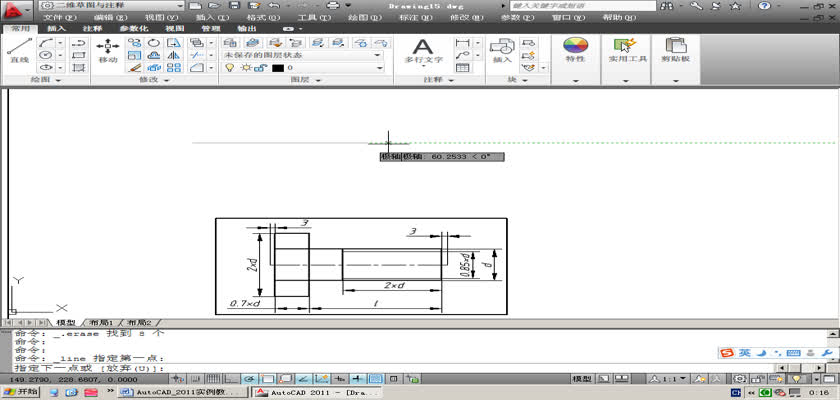840x400 pixels.
Task: Expand the Block (块) panel
Action: click(x=518, y=80)
